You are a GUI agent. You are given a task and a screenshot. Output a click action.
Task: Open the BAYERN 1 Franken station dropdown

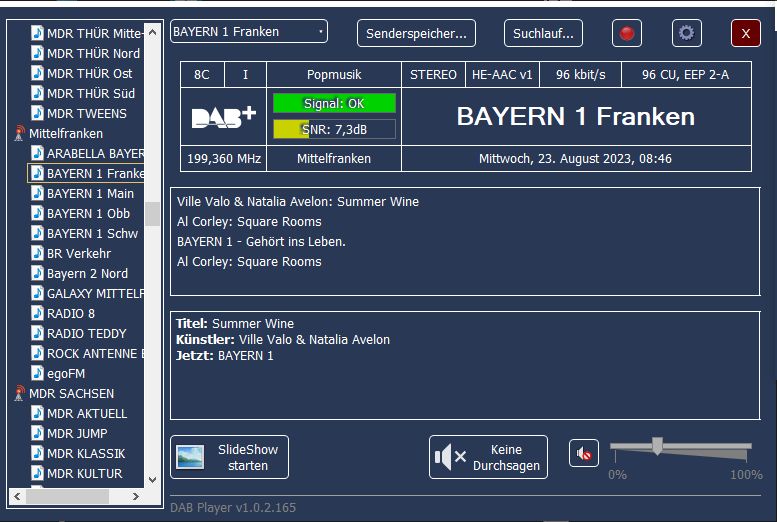248,32
